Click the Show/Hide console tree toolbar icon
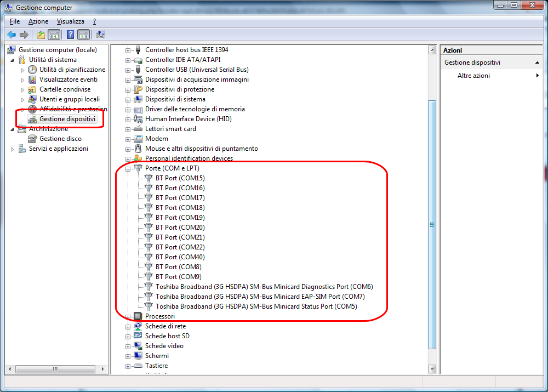548x392 pixels. pyautogui.click(x=54, y=35)
